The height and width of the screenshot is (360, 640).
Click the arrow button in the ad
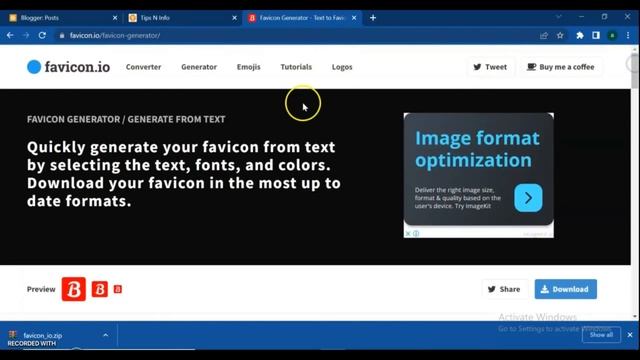528,198
